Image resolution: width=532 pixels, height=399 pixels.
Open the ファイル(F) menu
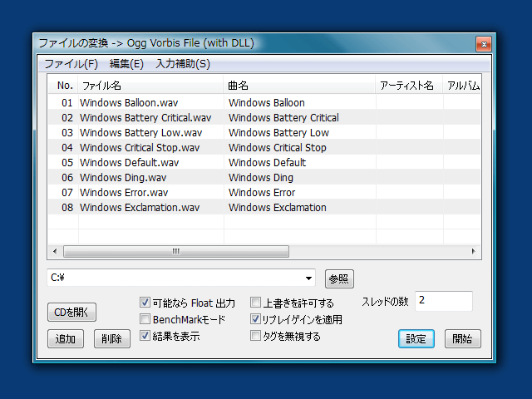(71, 63)
